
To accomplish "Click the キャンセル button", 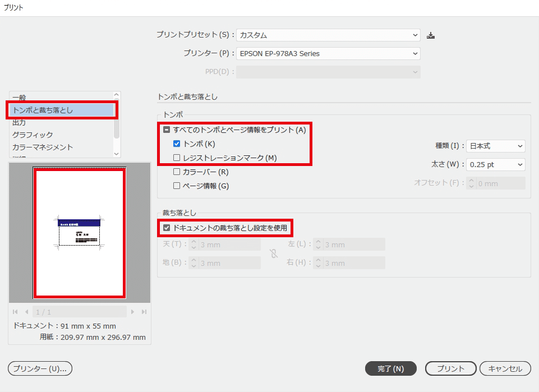I will click(505, 368).
